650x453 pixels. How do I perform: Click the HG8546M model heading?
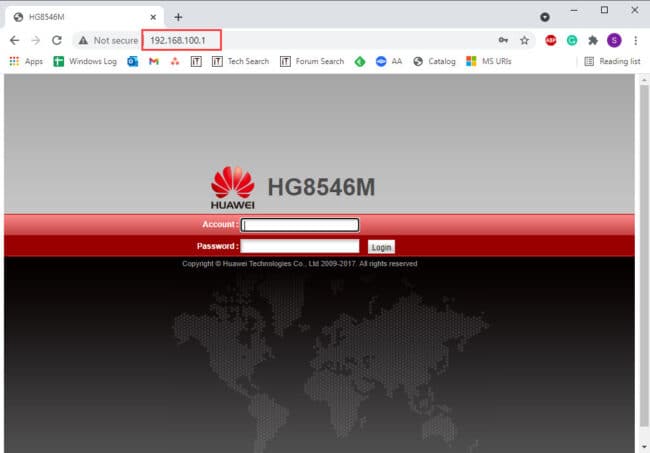(321, 187)
